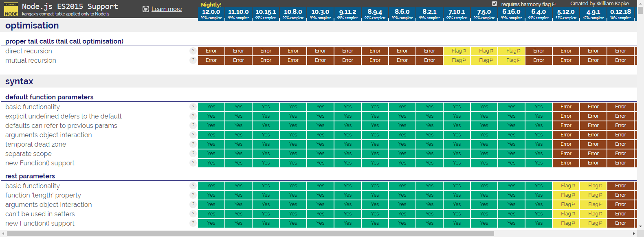This screenshot has width=644, height=237.
Task: Click Error cell for temporal dead zone under 5.12.0
Action: tap(566, 144)
